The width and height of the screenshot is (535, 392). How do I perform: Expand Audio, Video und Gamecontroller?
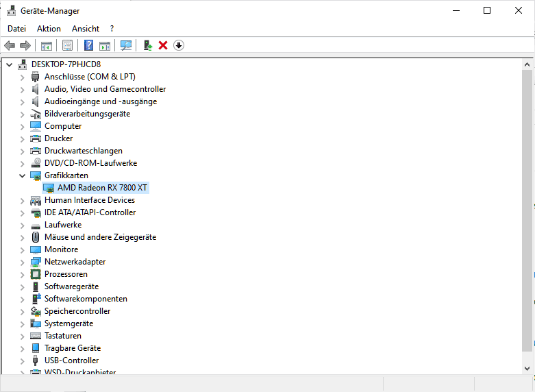[22, 90]
